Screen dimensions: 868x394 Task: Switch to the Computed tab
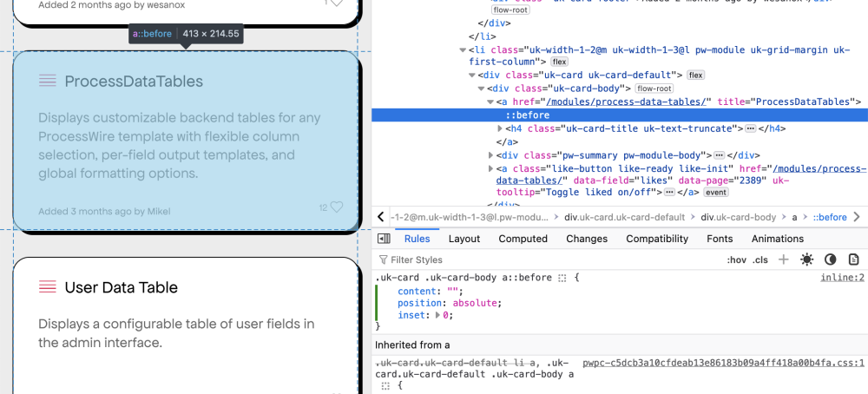point(523,239)
